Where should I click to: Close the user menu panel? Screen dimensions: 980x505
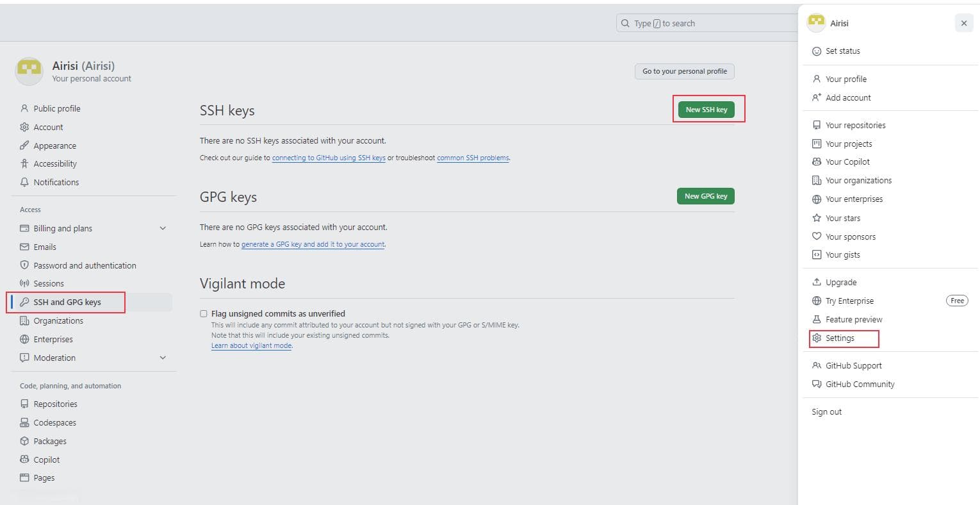(x=964, y=23)
